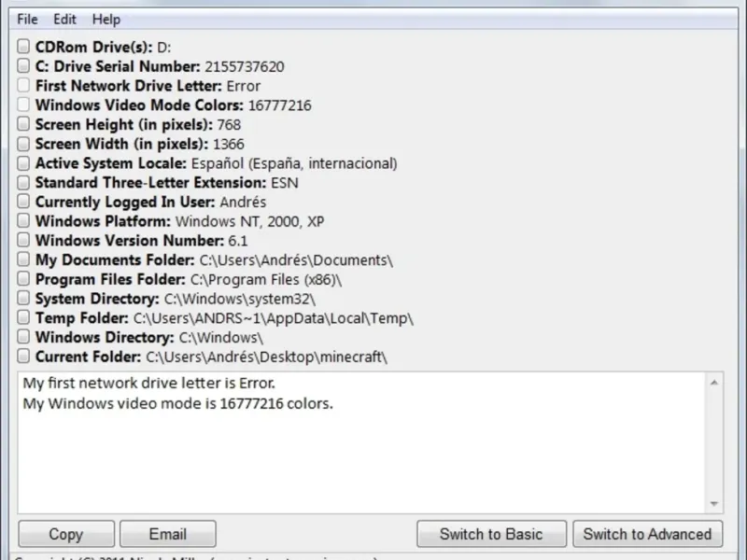Viewport: 747px width, 560px height.
Task: Click the screen height value 768
Action: pos(229,125)
